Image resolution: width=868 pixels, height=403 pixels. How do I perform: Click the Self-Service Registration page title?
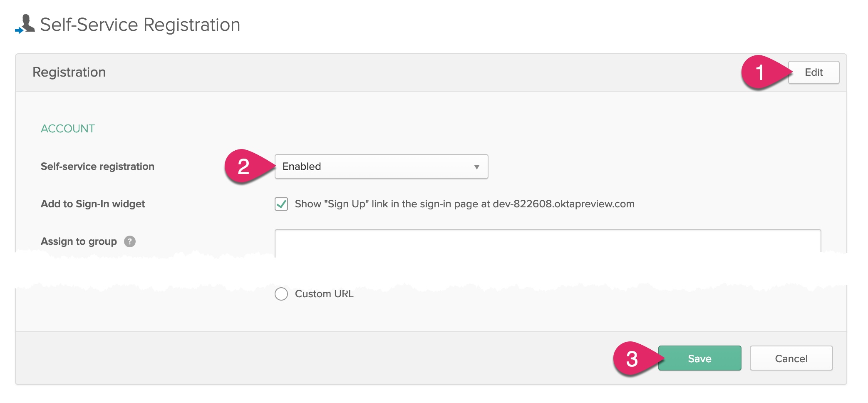[140, 25]
